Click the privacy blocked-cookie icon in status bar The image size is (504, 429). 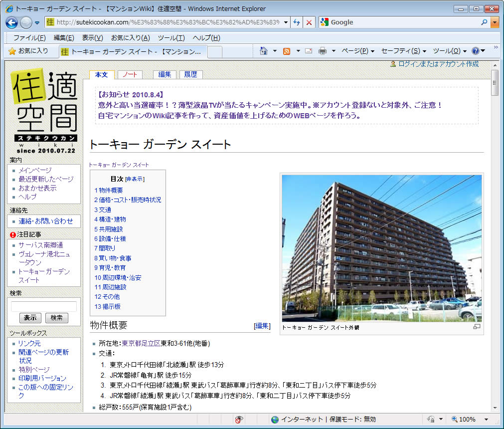pyautogui.click(x=239, y=420)
